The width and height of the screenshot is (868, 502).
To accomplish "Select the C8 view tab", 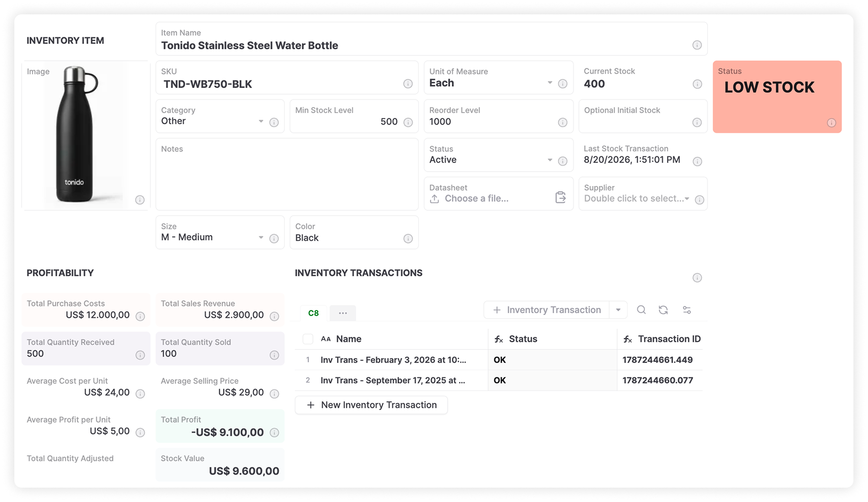I will click(313, 313).
